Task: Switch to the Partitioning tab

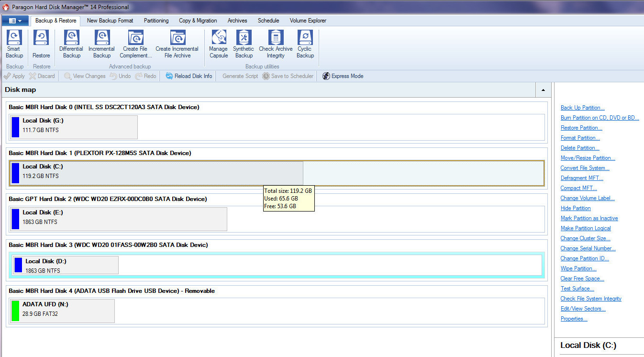Action: [x=156, y=21]
